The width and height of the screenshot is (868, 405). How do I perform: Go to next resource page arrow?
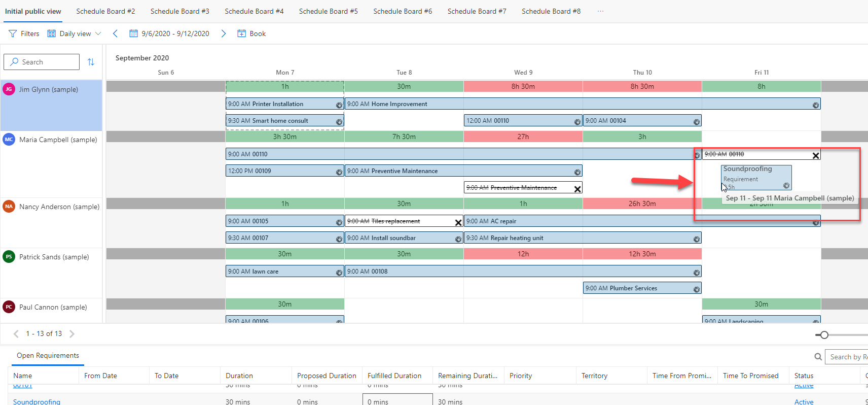[72, 333]
